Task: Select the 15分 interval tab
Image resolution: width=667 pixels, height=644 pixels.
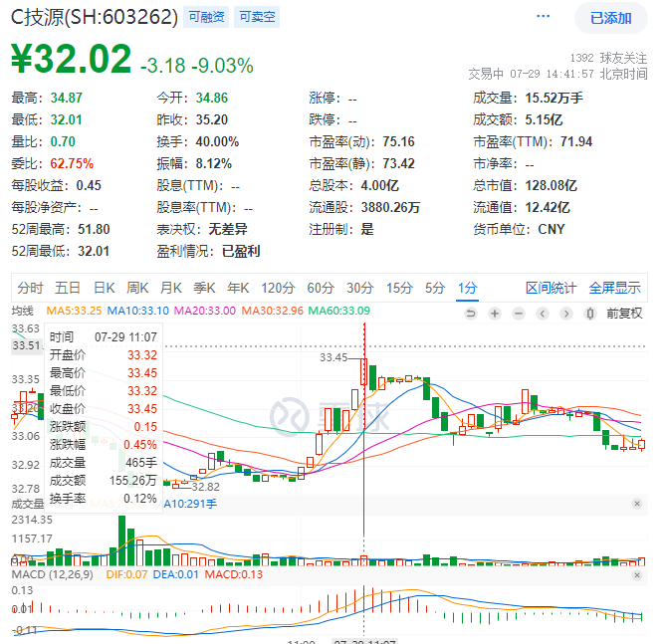Action: pos(399,288)
